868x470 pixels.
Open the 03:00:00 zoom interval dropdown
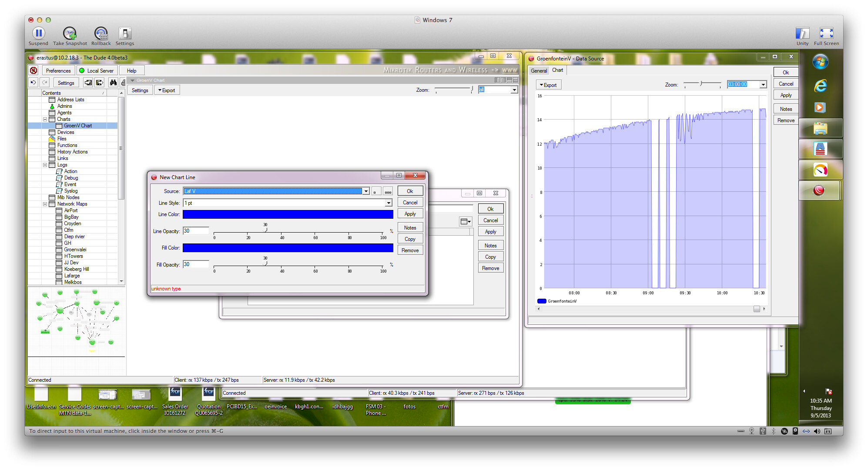tap(763, 84)
